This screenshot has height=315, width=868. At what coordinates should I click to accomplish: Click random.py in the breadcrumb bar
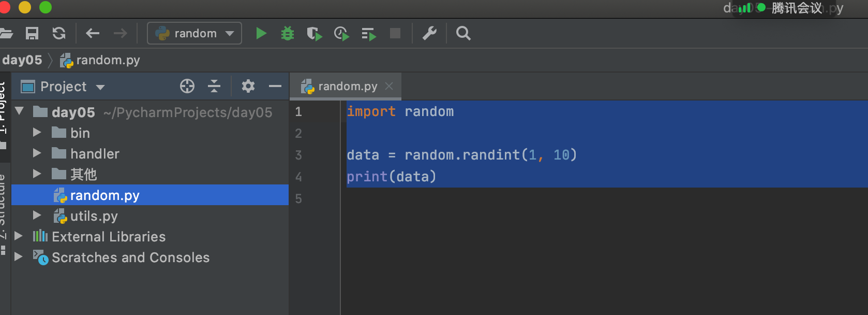coord(100,61)
